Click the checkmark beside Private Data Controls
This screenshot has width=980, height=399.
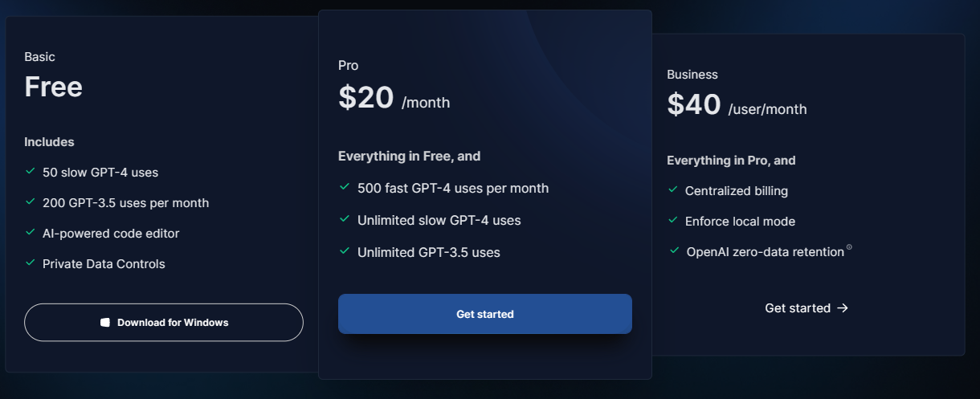tap(31, 263)
